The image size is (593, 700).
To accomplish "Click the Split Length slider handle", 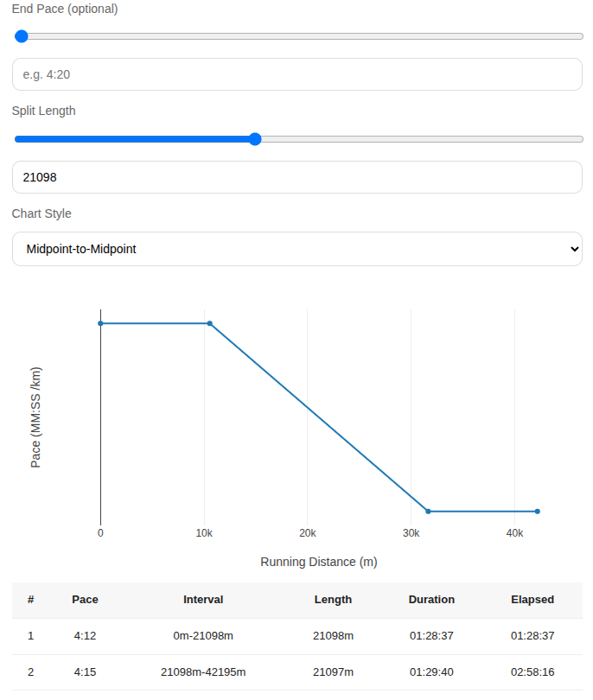I will [x=255, y=139].
